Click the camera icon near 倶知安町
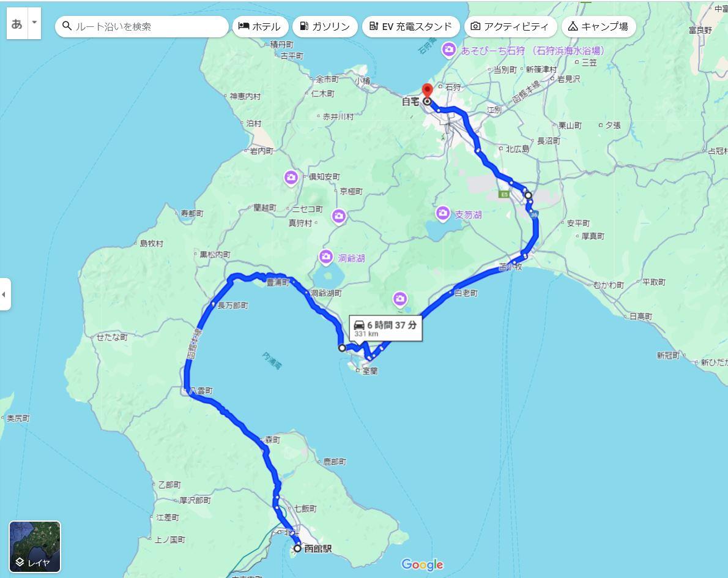Image resolution: width=728 pixels, height=578 pixels. click(x=291, y=178)
